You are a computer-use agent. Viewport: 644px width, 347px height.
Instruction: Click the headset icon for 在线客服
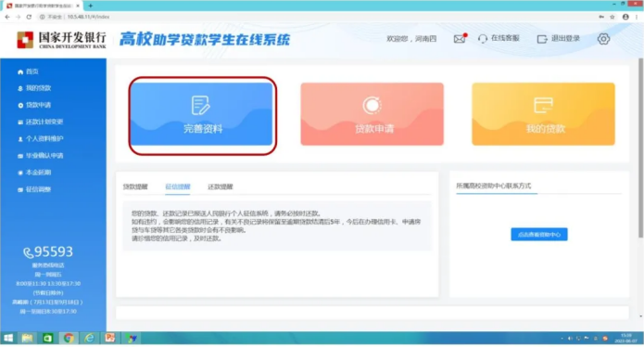[x=483, y=39]
